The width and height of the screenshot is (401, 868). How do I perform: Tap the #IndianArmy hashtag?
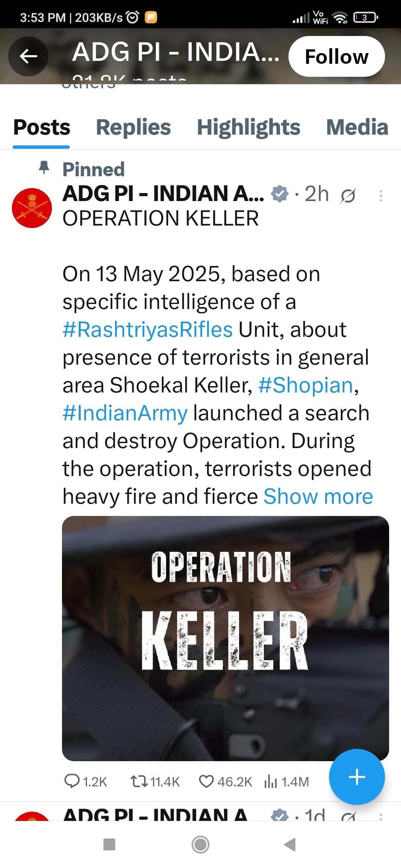pyautogui.click(x=125, y=413)
